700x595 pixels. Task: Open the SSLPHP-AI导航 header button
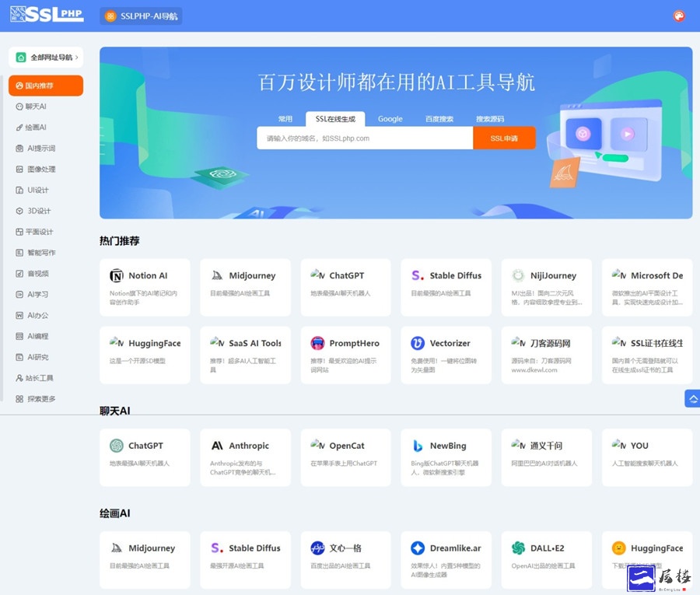(x=141, y=16)
